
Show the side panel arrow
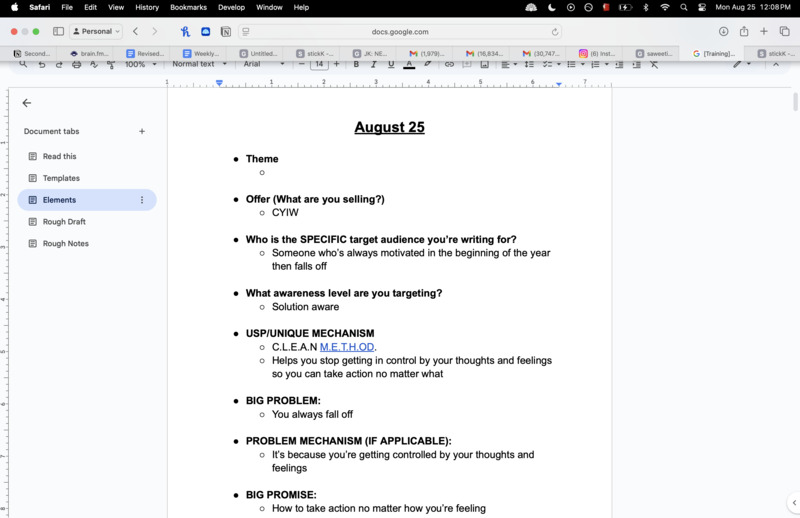click(794, 503)
